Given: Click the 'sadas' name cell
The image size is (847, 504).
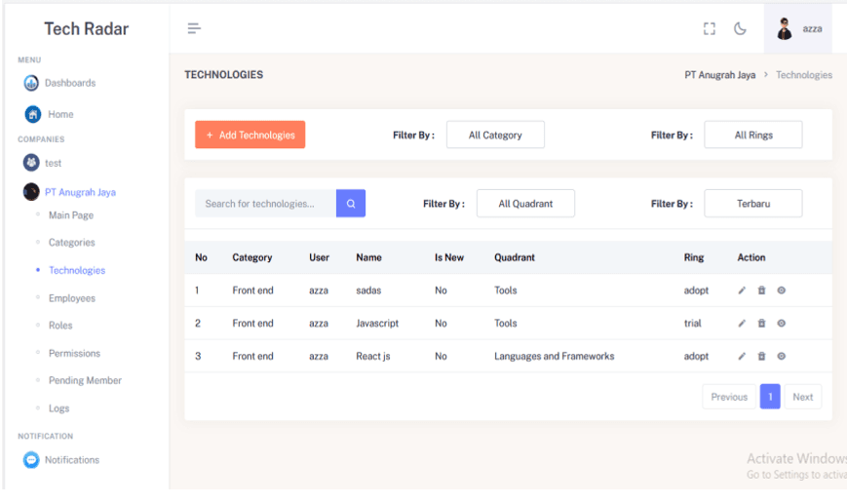Looking at the screenshot, I should coord(368,291).
